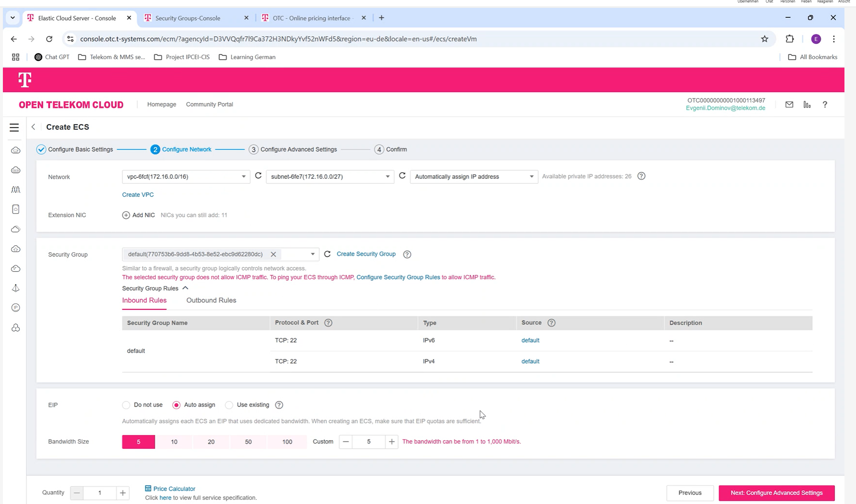Open image service sidebar icon

pos(16,209)
